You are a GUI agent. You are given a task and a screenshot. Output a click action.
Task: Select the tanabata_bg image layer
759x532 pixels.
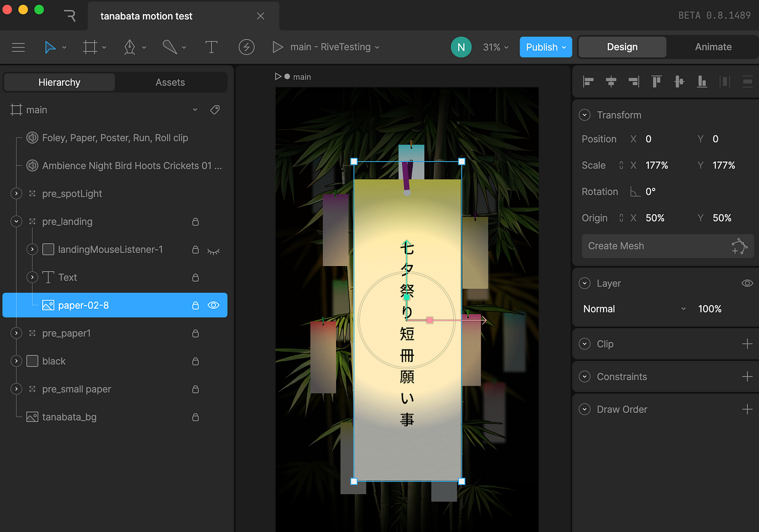(115, 417)
